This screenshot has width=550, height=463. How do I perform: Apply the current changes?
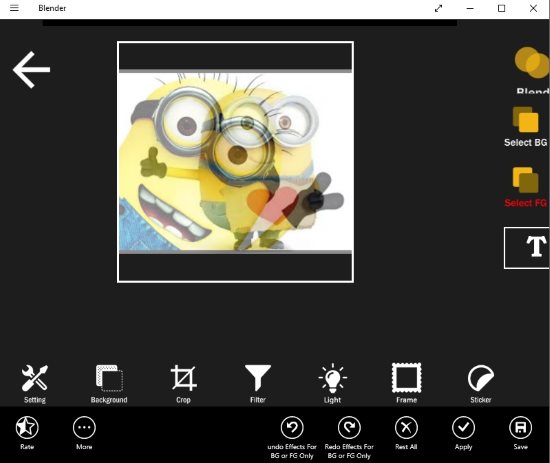pos(463,433)
